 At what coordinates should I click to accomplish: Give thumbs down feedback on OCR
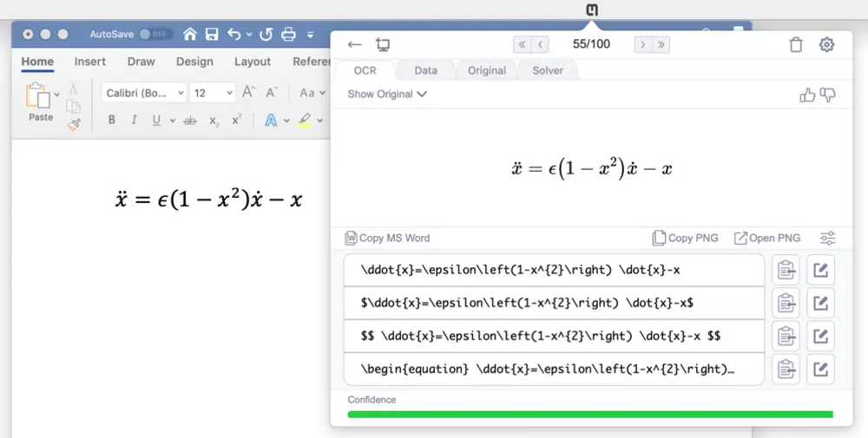click(x=827, y=95)
